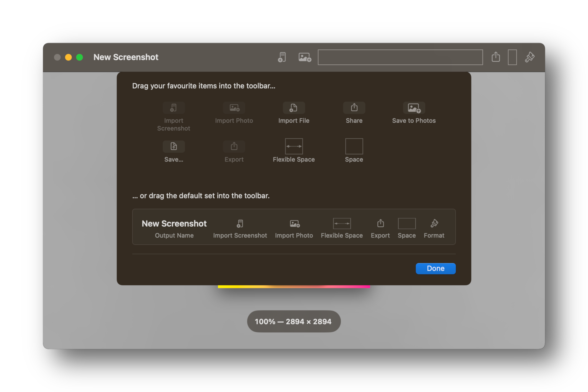
Task: Click the Done button
Action: tap(435, 268)
